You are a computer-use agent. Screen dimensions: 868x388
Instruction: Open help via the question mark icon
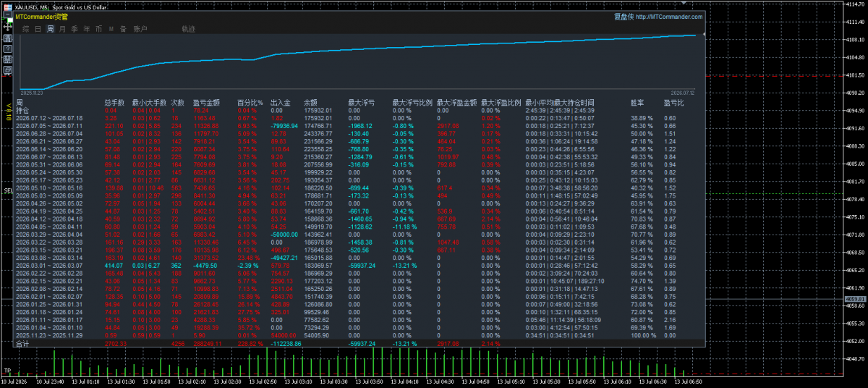(8, 48)
